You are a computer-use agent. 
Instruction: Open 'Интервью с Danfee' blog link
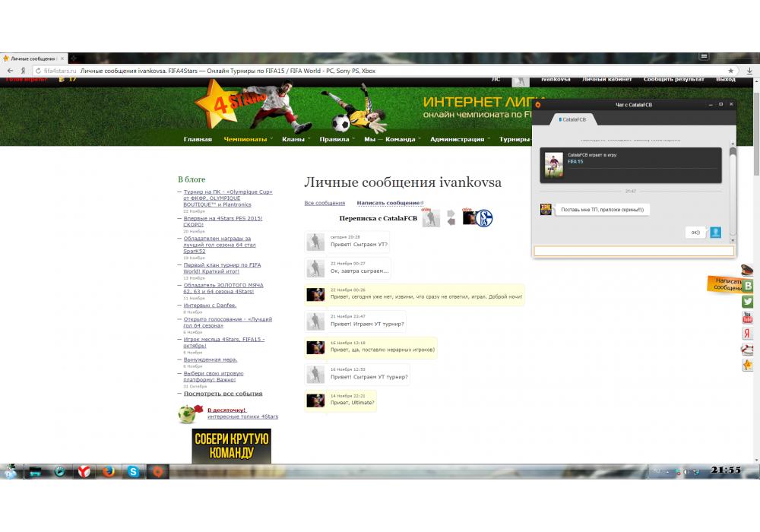[x=210, y=306]
